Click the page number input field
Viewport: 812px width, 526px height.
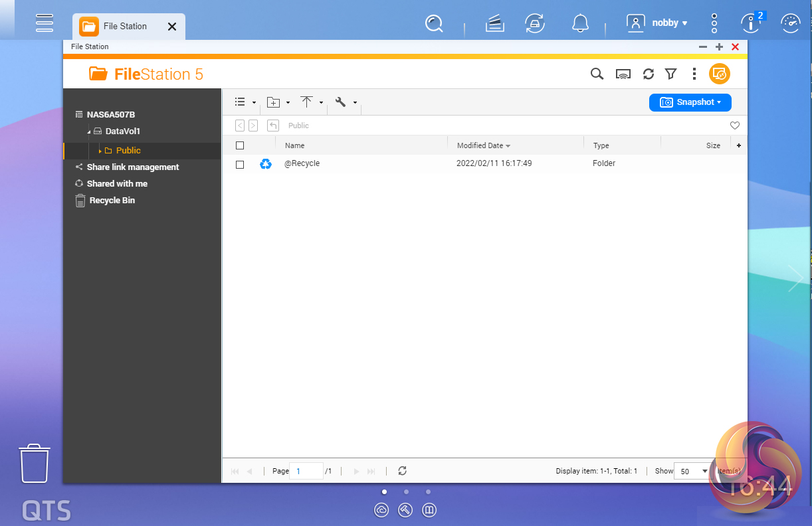point(306,471)
